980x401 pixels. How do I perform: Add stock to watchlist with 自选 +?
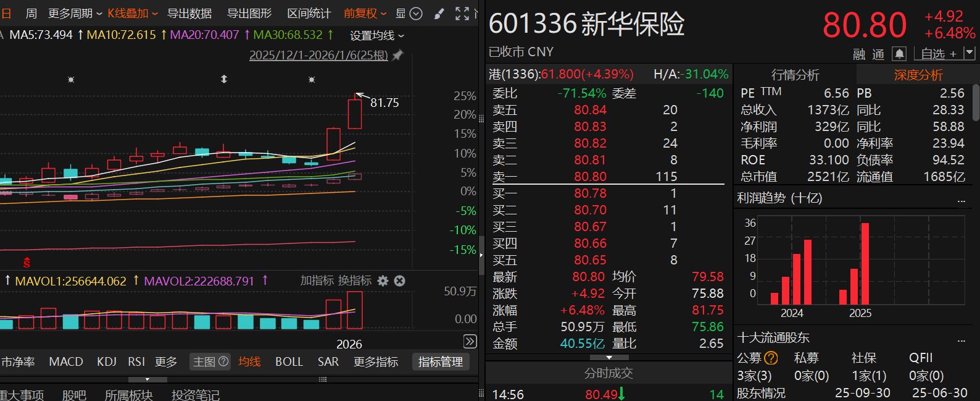coord(938,54)
